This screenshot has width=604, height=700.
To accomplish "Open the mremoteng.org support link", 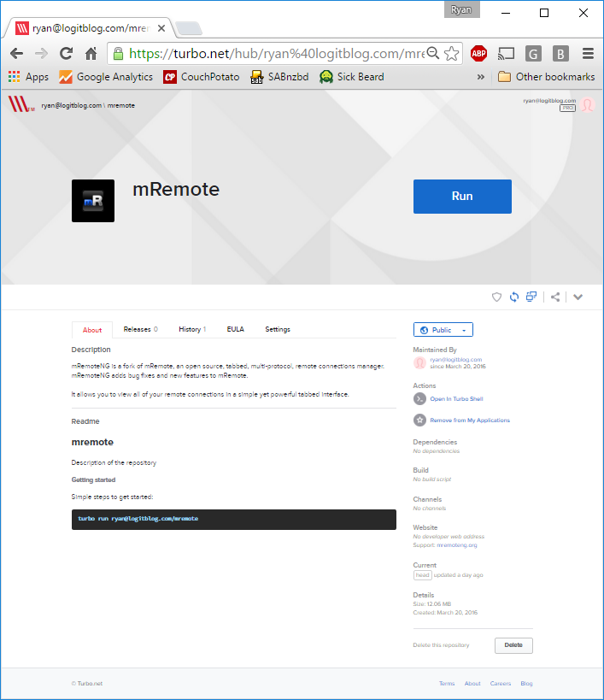I will [x=457, y=545].
